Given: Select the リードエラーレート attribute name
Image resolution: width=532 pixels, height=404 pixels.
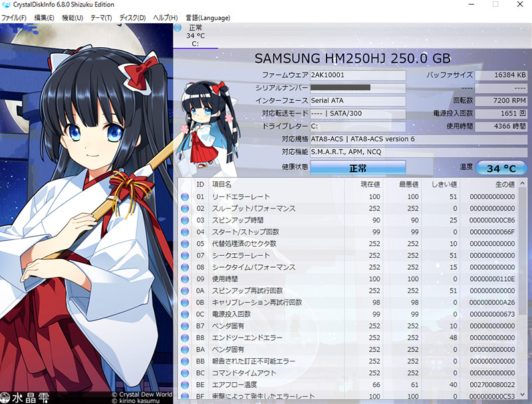Looking at the screenshot, I should coord(241,197).
